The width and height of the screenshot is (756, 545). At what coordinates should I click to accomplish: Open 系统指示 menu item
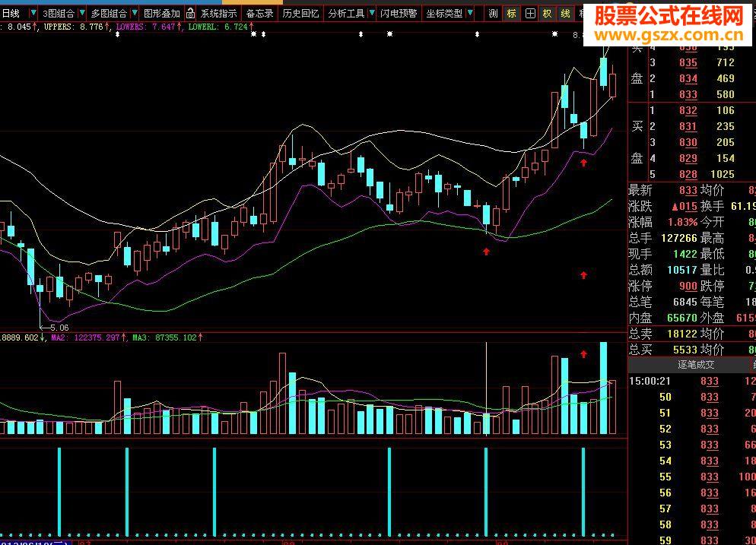[x=219, y=14]
